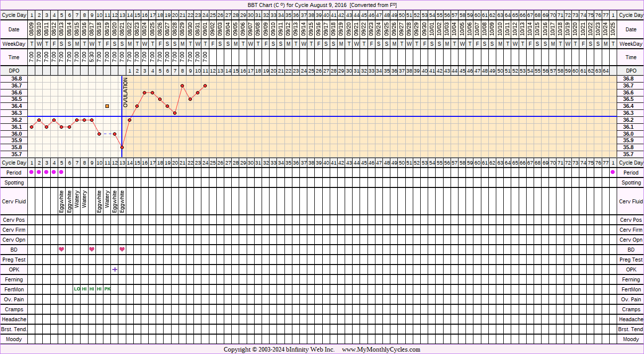Click the first period dot on cycle day 1
Image resolution: width=644 pixels, height=354 pixels.
[x=31, y=172]
